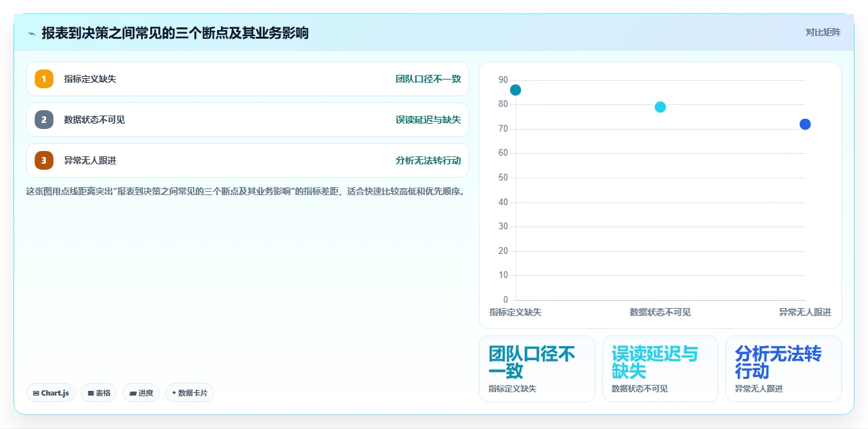The width and height of the screenshot is (868, 429).
Task: Click the cyan data point at 79
Action: 660,107
